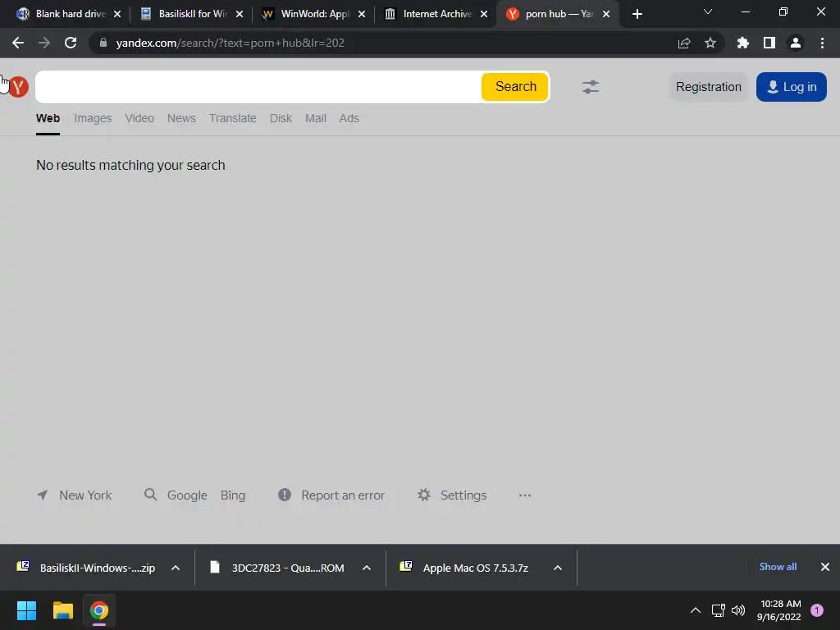Close the BasiliskII for Windows tab

pos(240,14)
